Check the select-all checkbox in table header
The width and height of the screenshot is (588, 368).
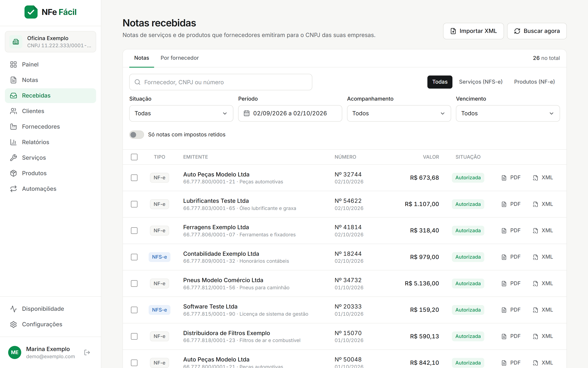pyautogui.click(x=134, y=157)
